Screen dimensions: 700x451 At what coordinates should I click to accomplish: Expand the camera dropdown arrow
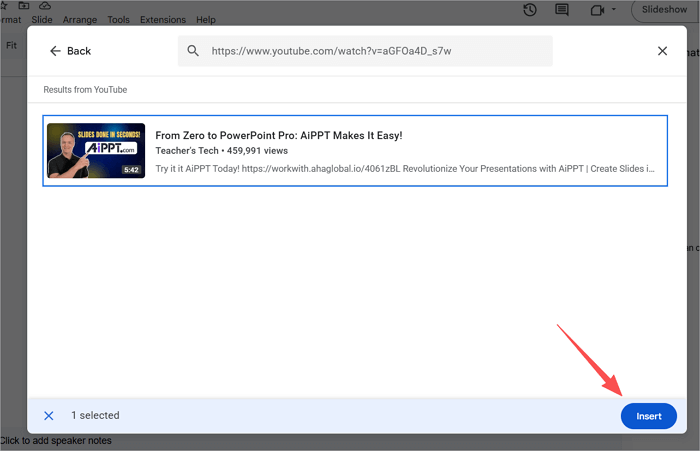tap(614, 9)
